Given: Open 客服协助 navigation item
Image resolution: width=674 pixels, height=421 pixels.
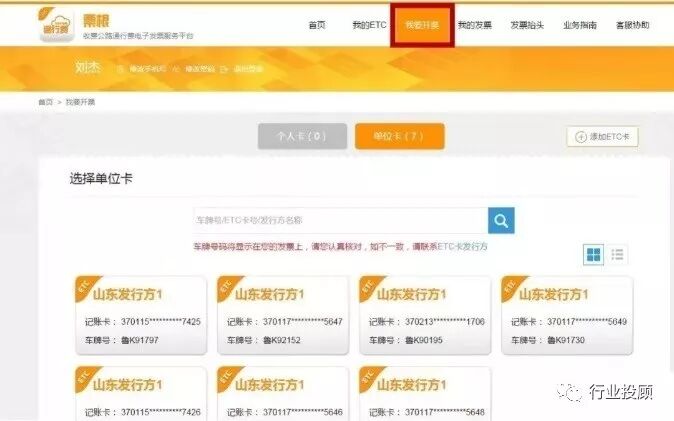Looking at the screenshot, I should tap(632, 25).
